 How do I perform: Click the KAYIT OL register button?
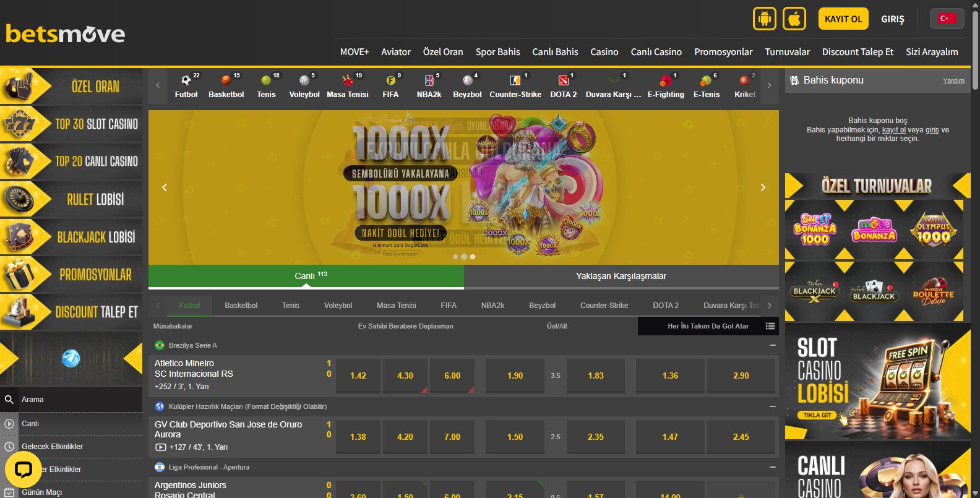(x=843, y=19)
